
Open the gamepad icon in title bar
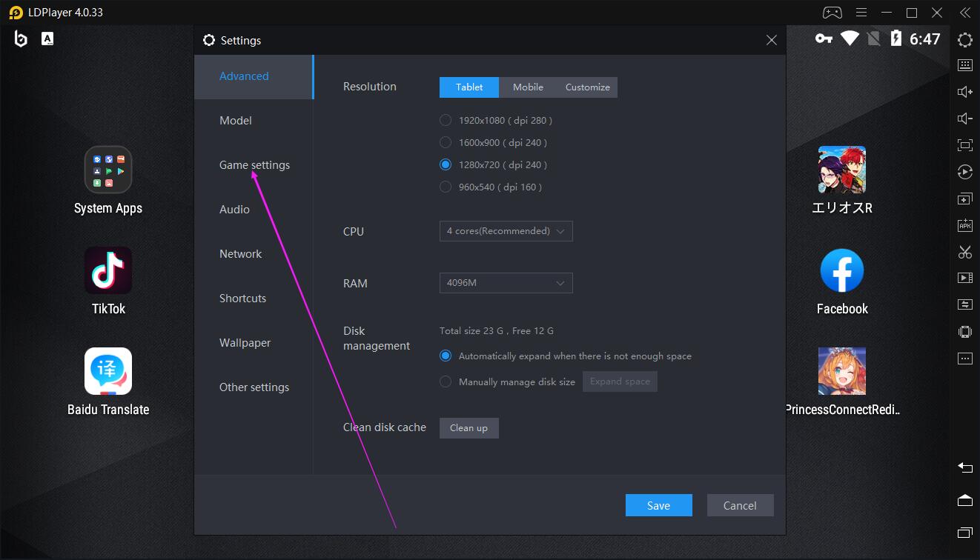(x=832, y=13)
